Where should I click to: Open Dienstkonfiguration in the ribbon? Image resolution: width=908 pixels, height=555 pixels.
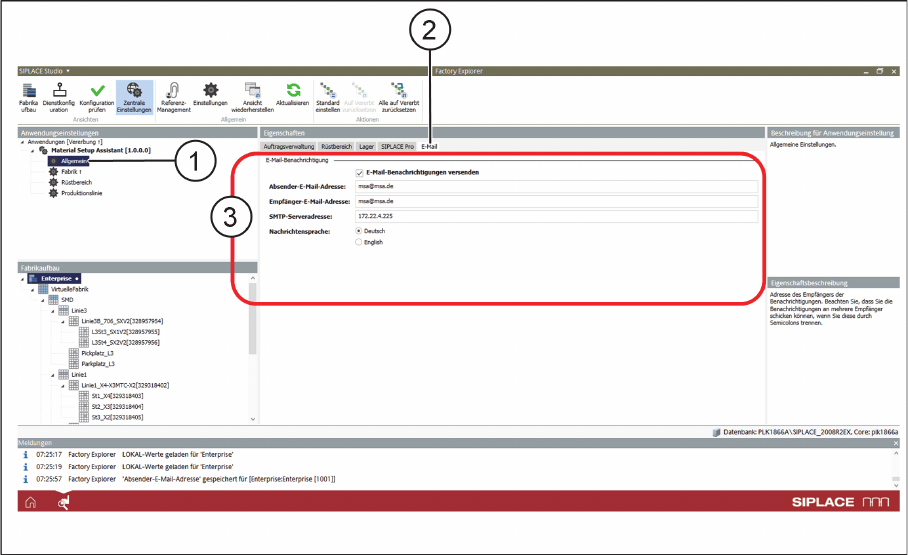point(58,97)
